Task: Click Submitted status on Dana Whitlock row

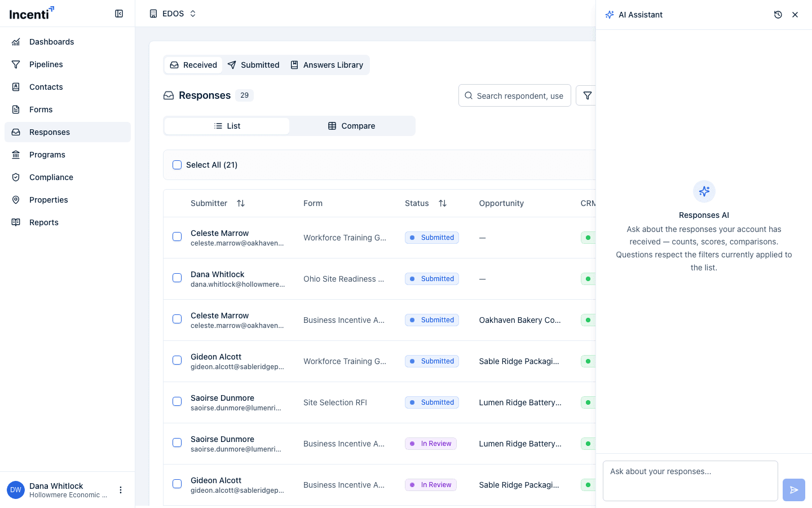Action: (432, 279)
